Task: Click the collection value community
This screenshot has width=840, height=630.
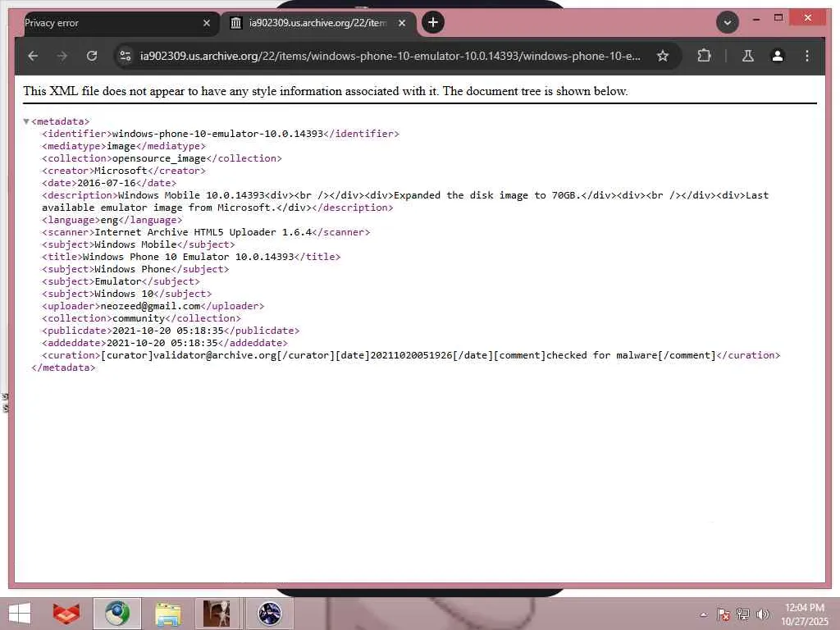Action: click(138, 319)
